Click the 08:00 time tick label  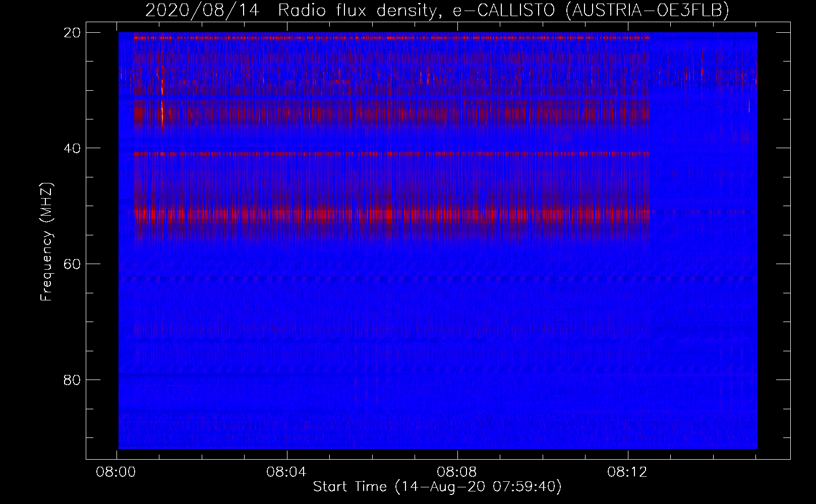(116, 472)
